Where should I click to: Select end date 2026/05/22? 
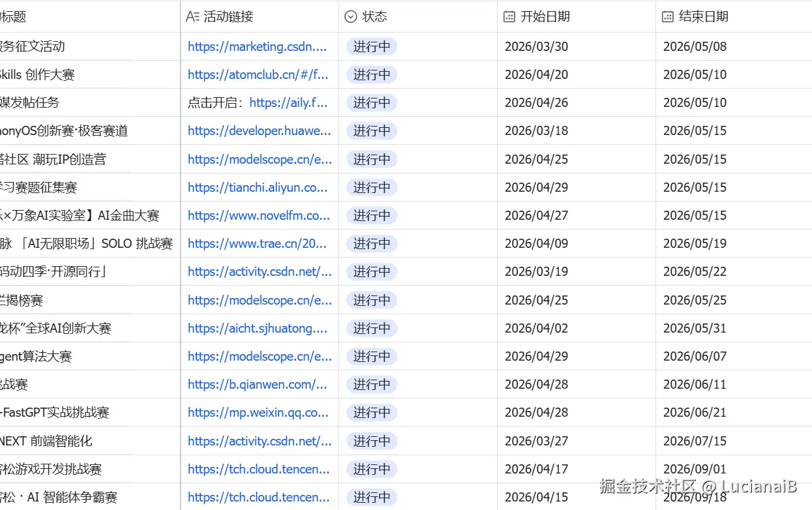point(695,271)
